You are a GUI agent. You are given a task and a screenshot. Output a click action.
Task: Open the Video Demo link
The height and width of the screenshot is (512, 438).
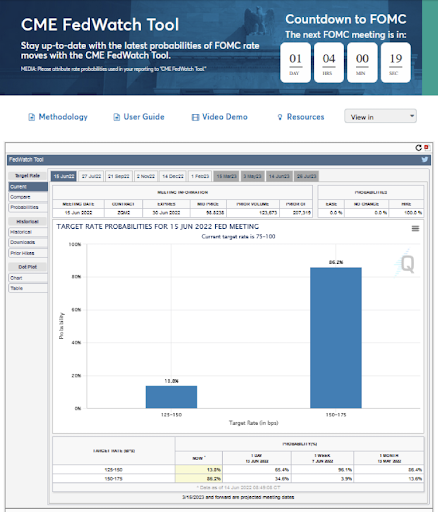[x=225, y=117]
